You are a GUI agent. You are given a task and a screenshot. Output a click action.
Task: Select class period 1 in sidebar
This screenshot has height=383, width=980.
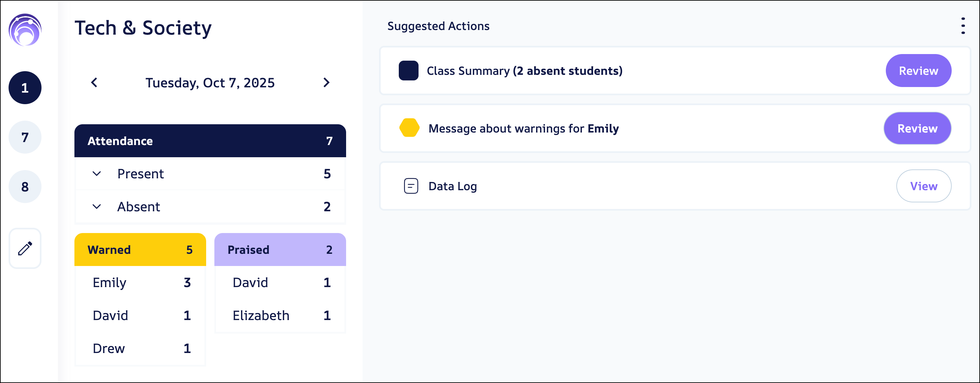(25, 88)
